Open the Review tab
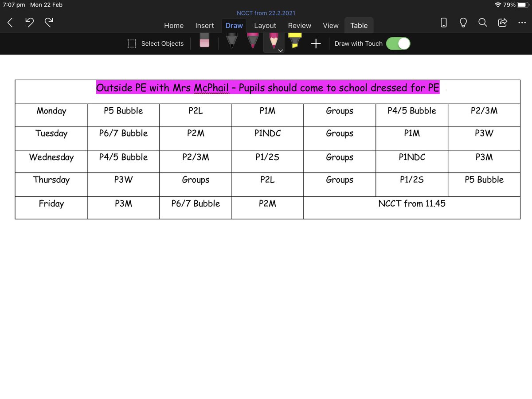The width and height of the screenshot is (532, 399). (300, 26)
